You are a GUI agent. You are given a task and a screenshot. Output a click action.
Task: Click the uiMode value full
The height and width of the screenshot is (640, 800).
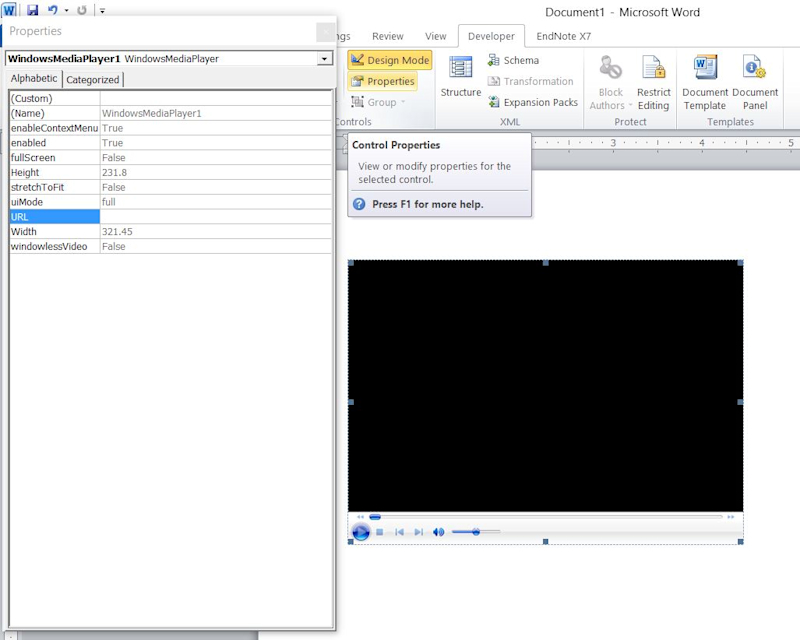(x=216, y=202)
